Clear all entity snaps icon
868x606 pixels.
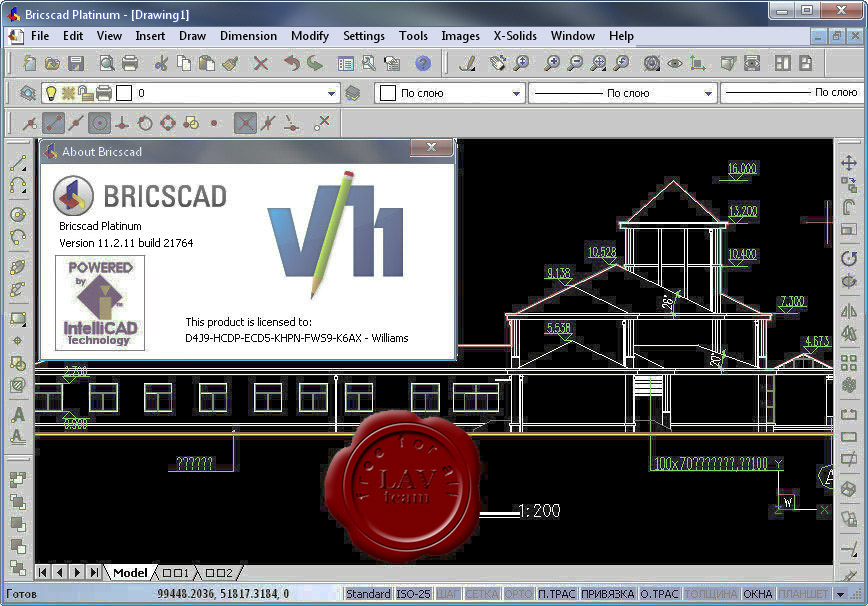[x=322, y=123]
